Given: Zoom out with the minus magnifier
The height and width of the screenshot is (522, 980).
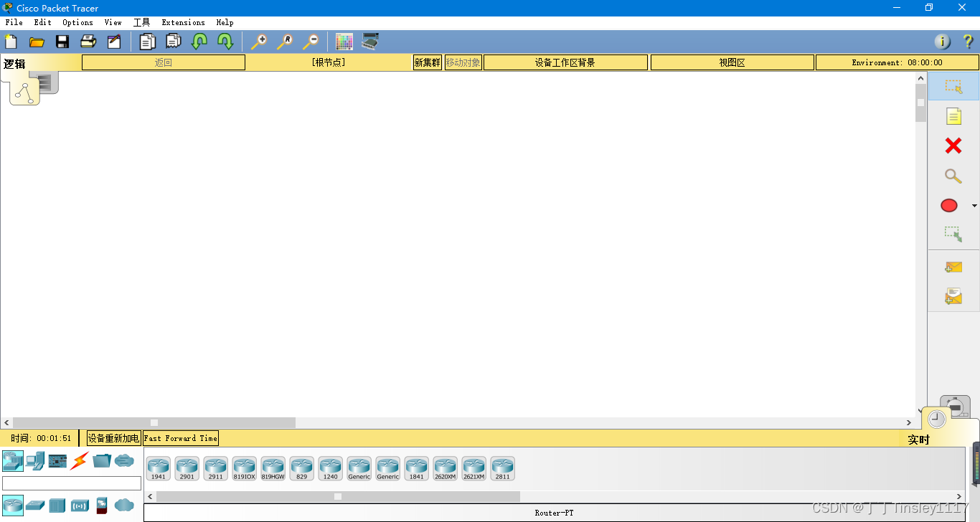Looking at the screenshot, I should pos(310,42).
